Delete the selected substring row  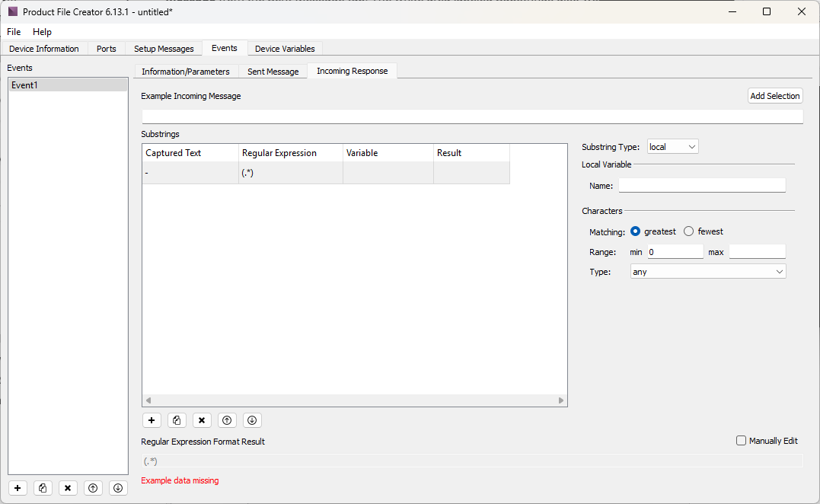point(202,420)
